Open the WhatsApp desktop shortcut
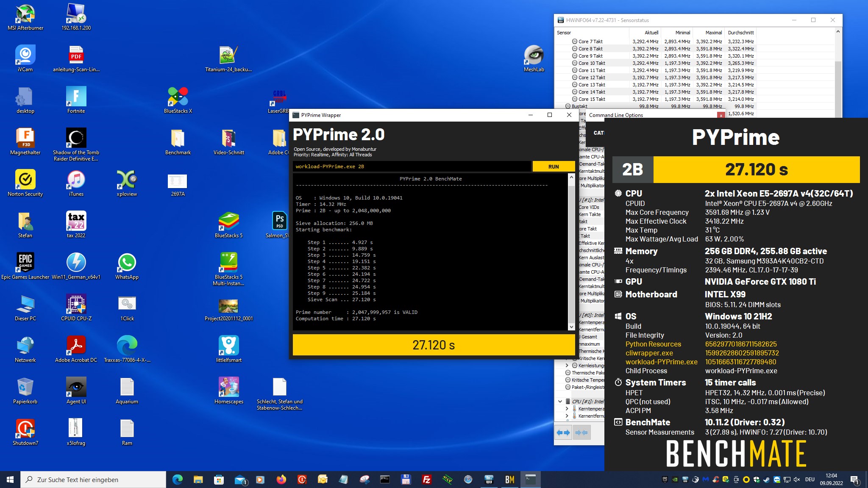The image size is (868, 488). [x=127, y=266]
